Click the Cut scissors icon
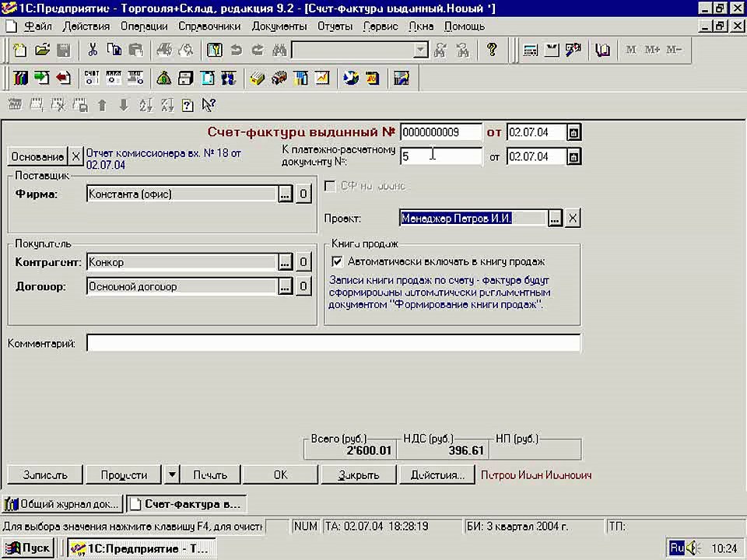The image size is (747, 560). tap(93, 50)
